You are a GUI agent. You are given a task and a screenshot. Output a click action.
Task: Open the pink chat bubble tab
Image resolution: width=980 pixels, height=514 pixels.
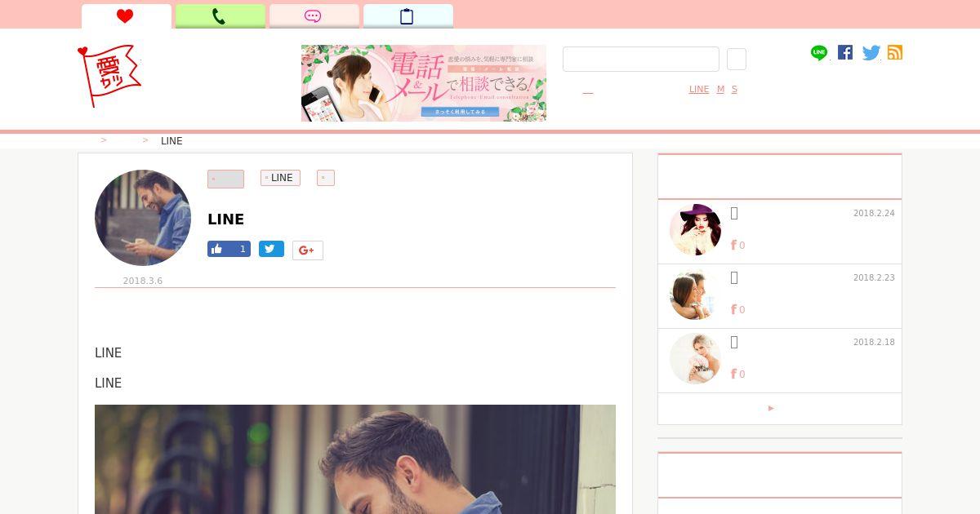click(314, 16)
